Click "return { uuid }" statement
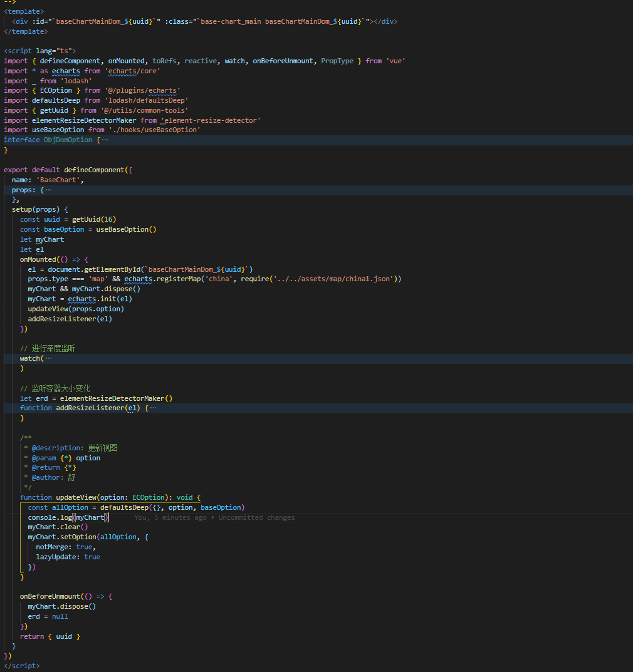 click(x=50, y=637)
